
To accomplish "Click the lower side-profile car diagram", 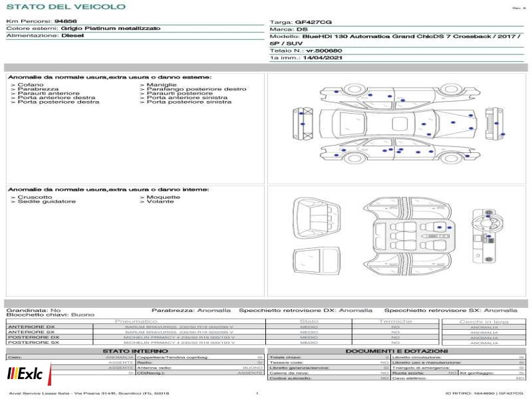I will pos(400,150).
